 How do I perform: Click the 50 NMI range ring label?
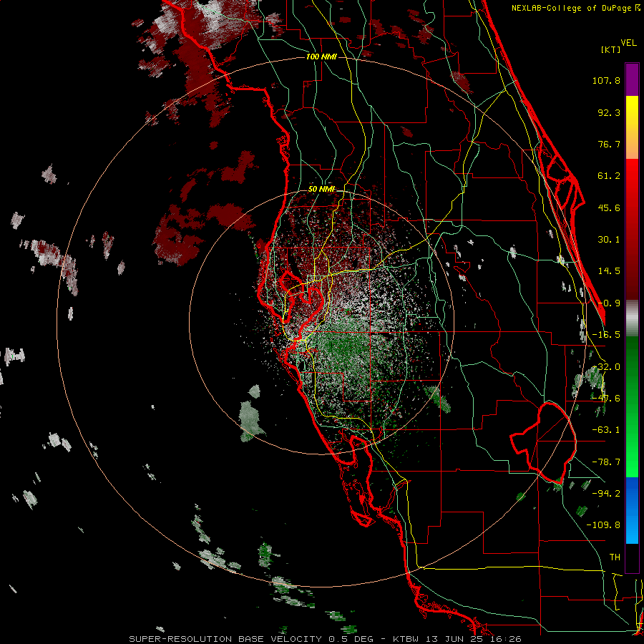[321, 189]
